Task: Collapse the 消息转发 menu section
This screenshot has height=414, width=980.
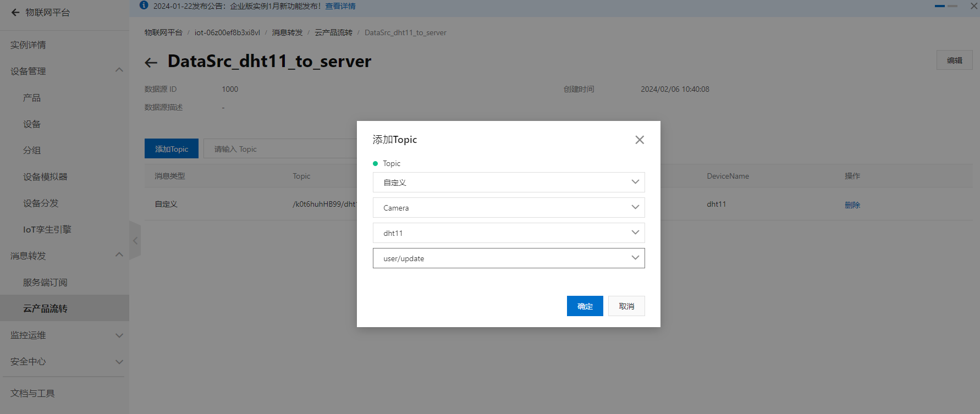Action: tap(119, 255)
